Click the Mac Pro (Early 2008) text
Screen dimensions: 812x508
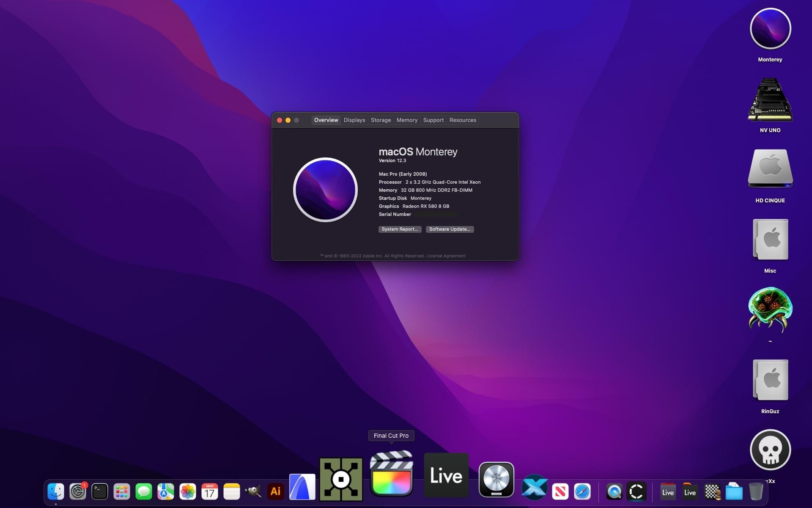pos(403,174)
